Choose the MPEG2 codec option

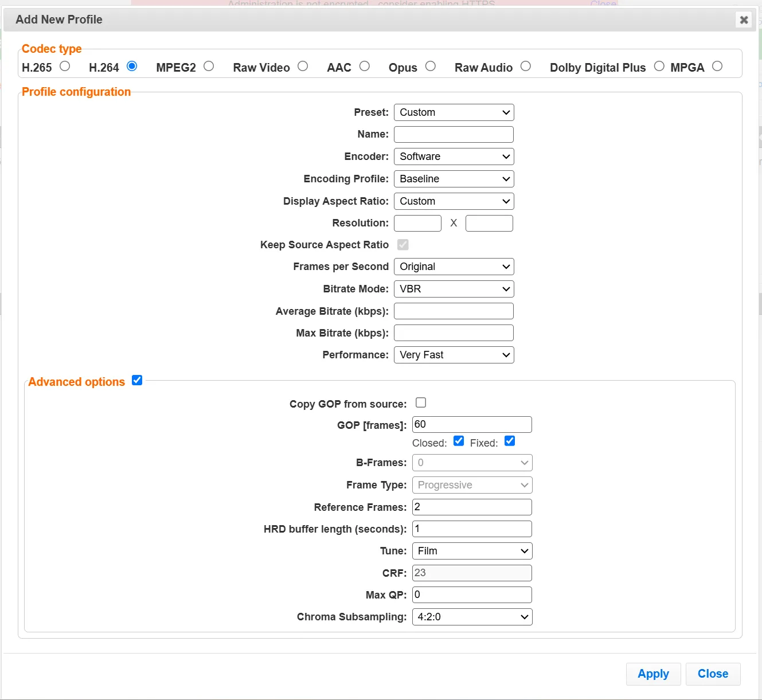tap(209, 66)
